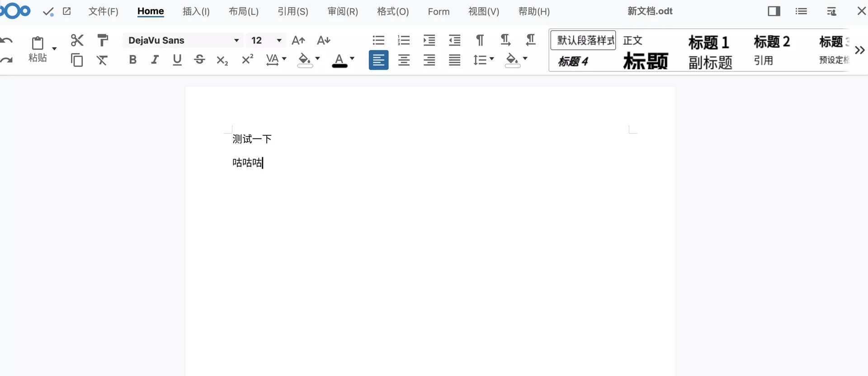
Task: Open the 视图(V) tab
Action: (484, 11)
